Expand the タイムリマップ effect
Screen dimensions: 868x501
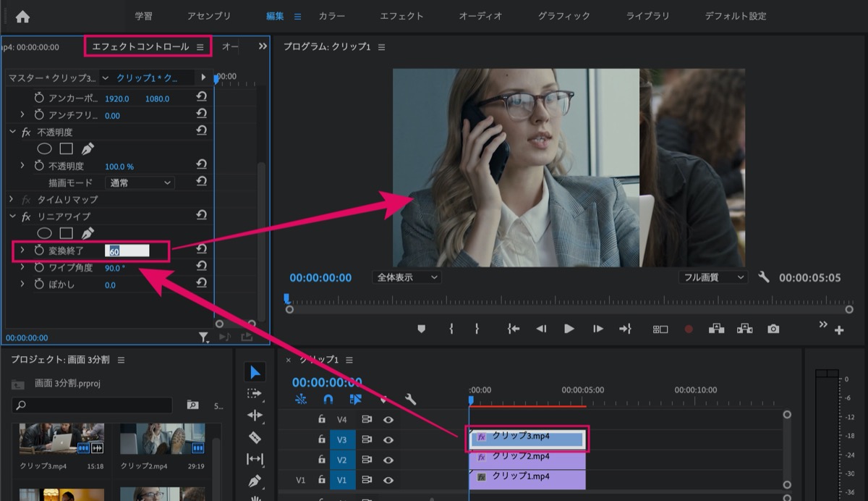[x=12, y=199]
